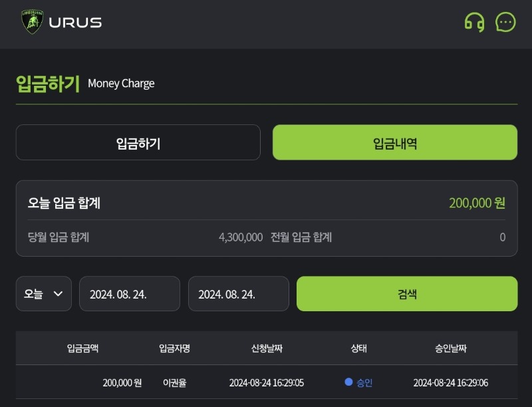Click the 신청날짜 column header
The image size is (532, 407).
(267, 348)
